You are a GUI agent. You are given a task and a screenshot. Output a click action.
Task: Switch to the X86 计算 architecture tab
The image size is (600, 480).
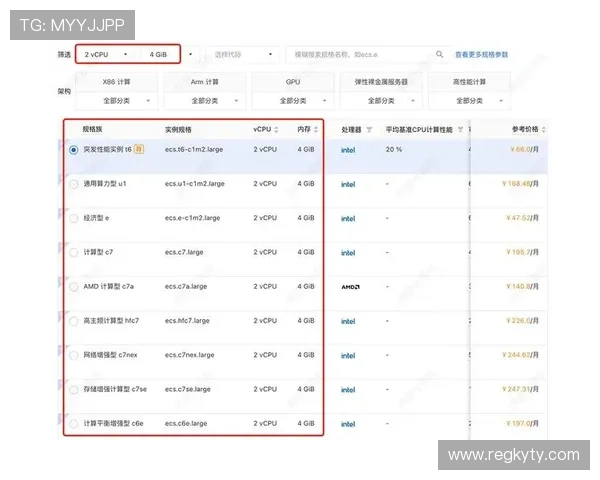117,82
